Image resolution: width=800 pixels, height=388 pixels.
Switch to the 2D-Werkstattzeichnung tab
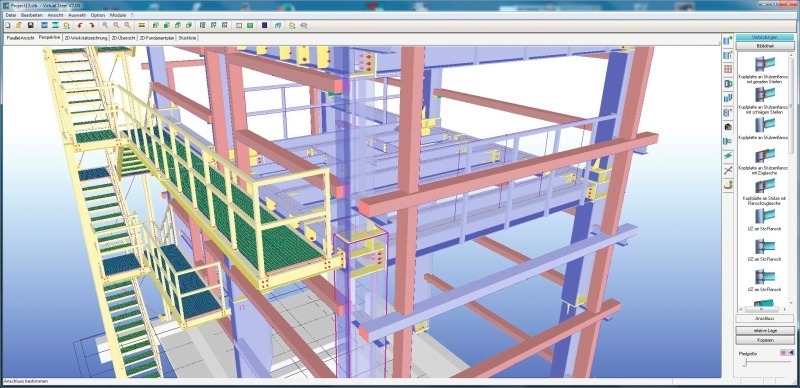(86, 38)
